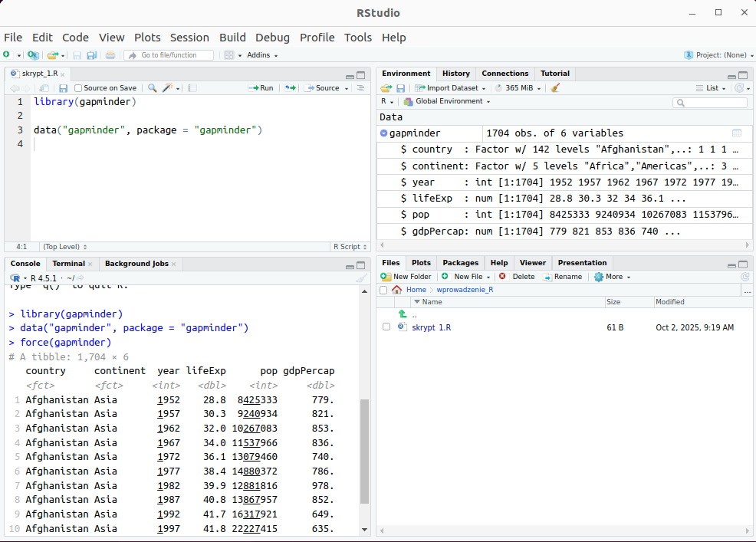Click the Environment search field
This screenshot has height=542, width=756.
pyautogui.click(x=710, y=102)
